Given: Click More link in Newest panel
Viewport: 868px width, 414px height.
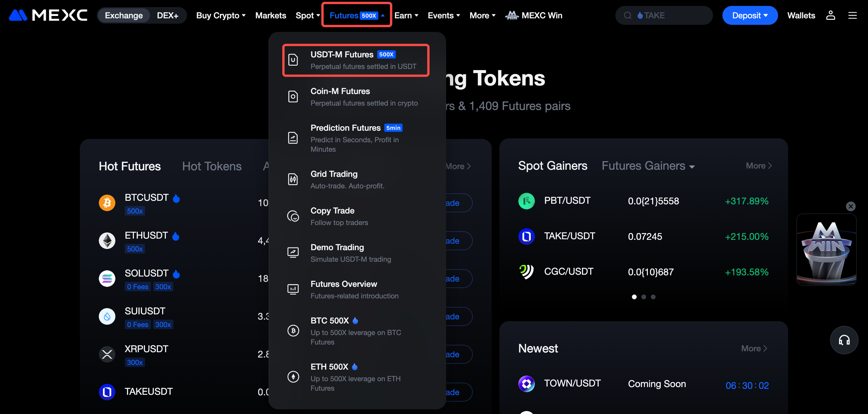Looking at the screenshot, I should tap(754, 348).
